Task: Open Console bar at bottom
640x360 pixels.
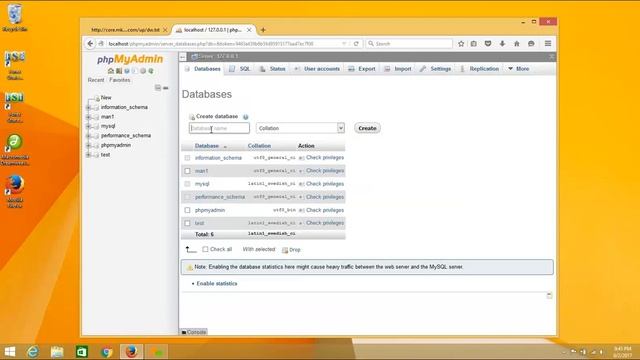Action: pyautogui.click(x=194, y=332)
